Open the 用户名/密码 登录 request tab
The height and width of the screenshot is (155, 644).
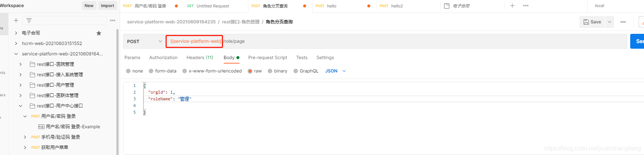(x=150, y=6)
